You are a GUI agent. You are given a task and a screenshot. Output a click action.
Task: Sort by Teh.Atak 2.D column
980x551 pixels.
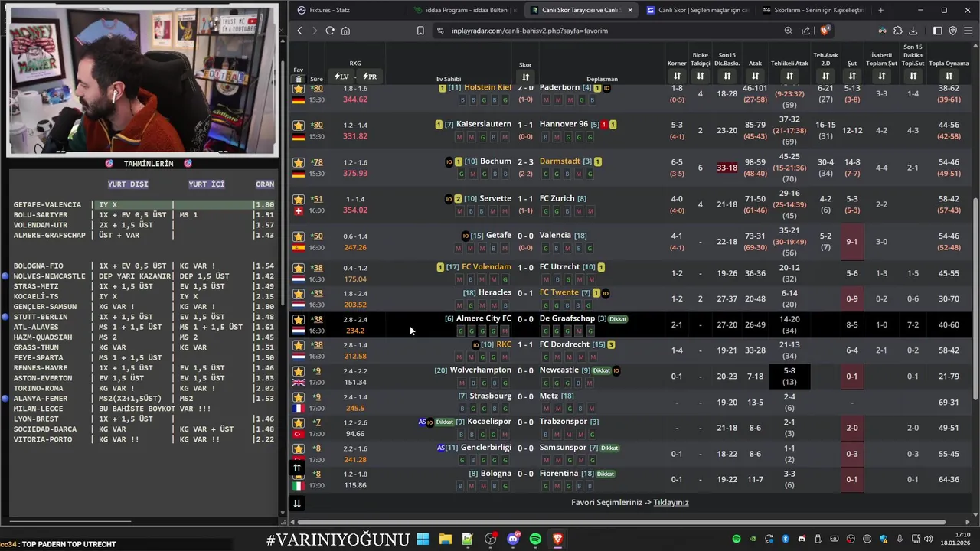click(825, 76)
